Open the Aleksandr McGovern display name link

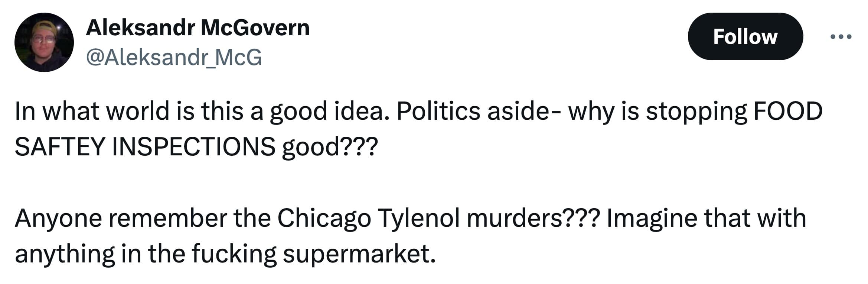(x=198, y=28)
